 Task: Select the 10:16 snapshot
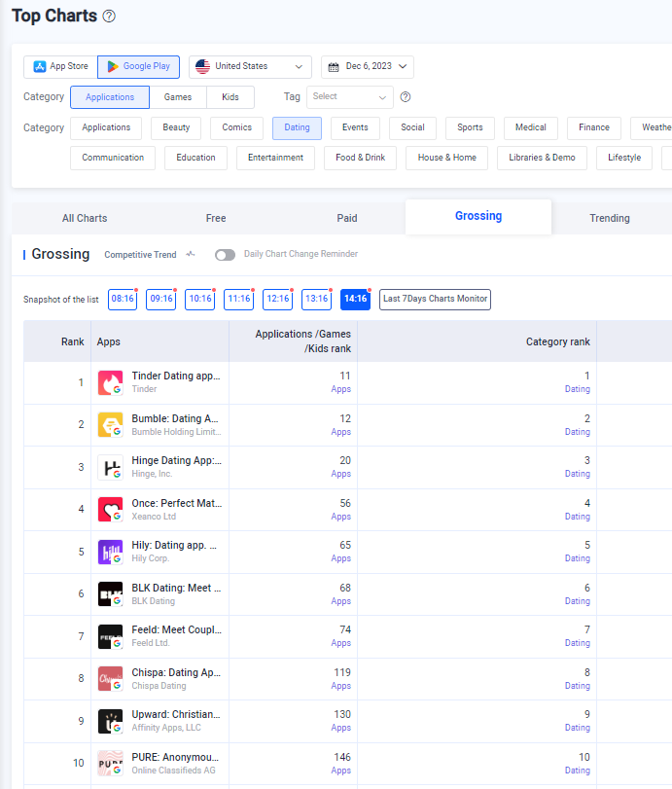tap(200, 300)
